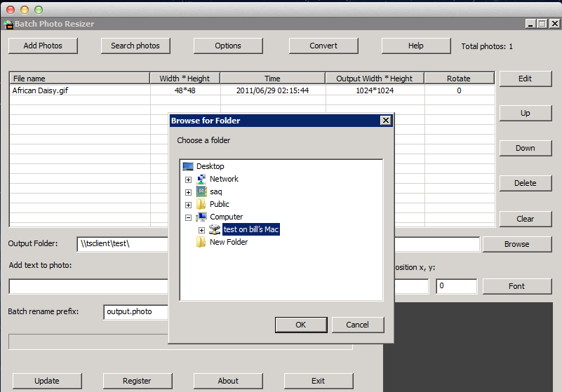Select the Network icon in the tree
The height and width of the screenshot is (392, 562).
(201, 179)
